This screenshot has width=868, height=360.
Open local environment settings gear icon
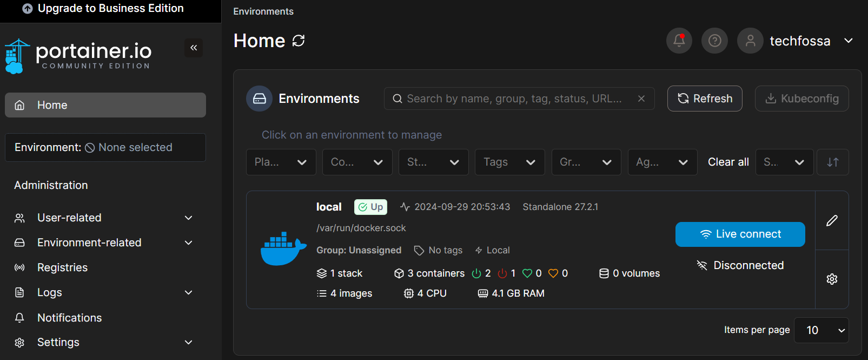point(832,279)
